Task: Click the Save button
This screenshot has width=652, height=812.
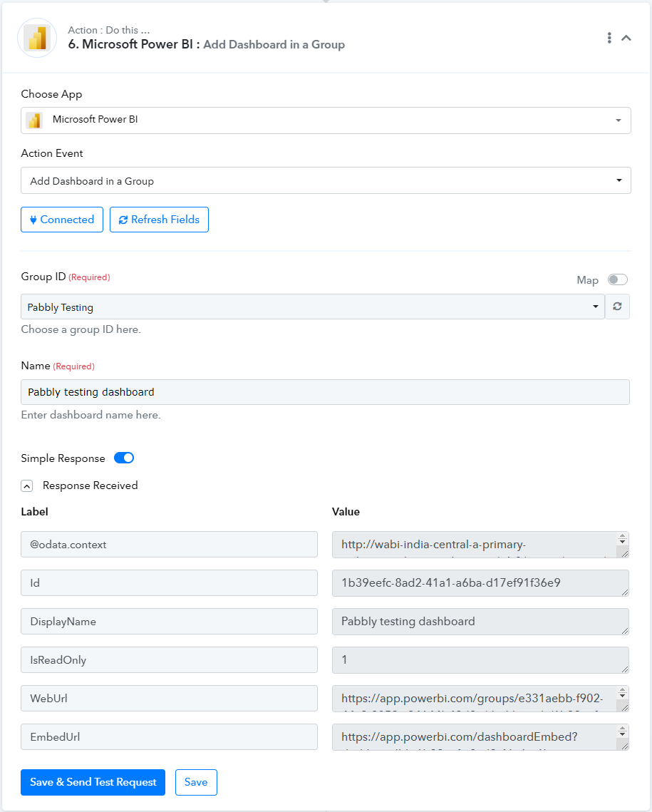Action: (x=196, y=782)
